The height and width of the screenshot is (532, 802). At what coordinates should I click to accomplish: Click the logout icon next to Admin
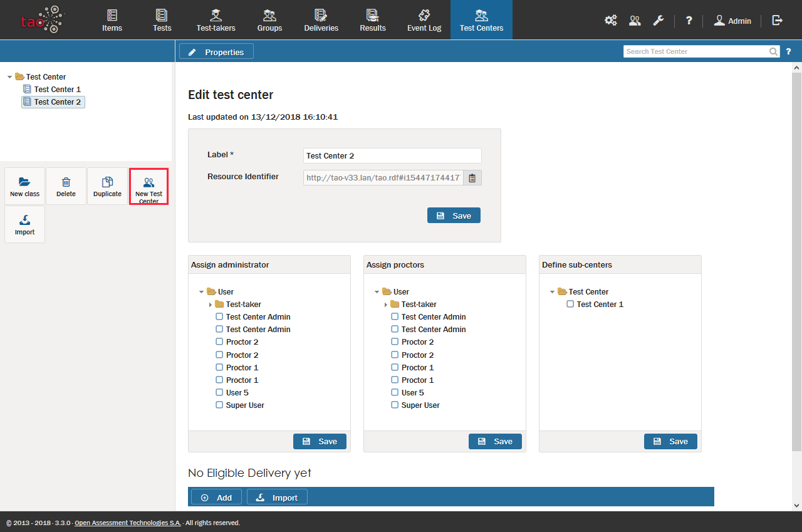778,21
